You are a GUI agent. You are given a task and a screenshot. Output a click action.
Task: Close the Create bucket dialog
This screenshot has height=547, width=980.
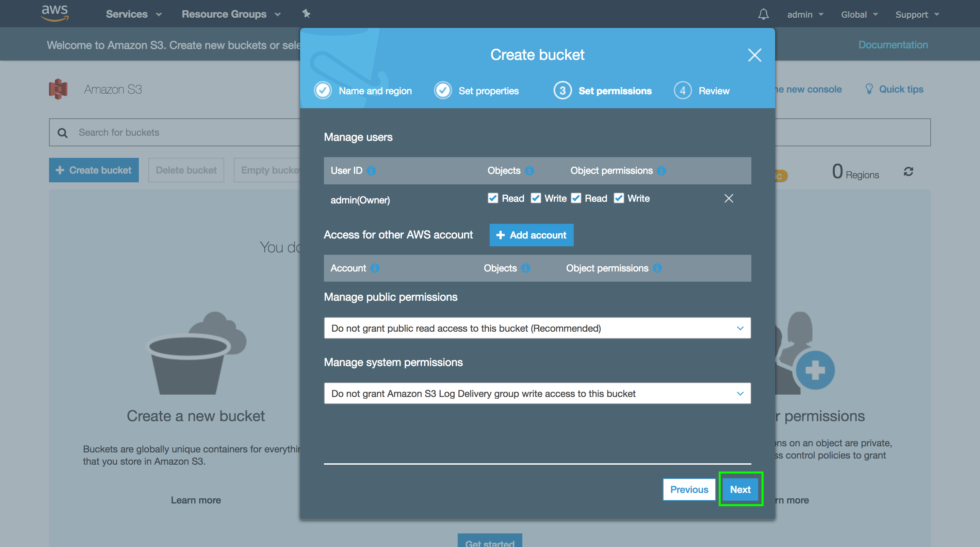(754, 55)
